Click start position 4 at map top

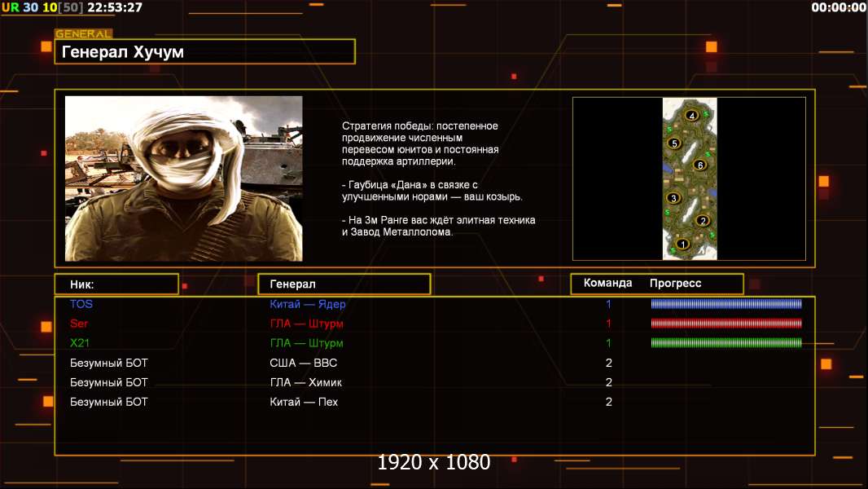(692, 116)
